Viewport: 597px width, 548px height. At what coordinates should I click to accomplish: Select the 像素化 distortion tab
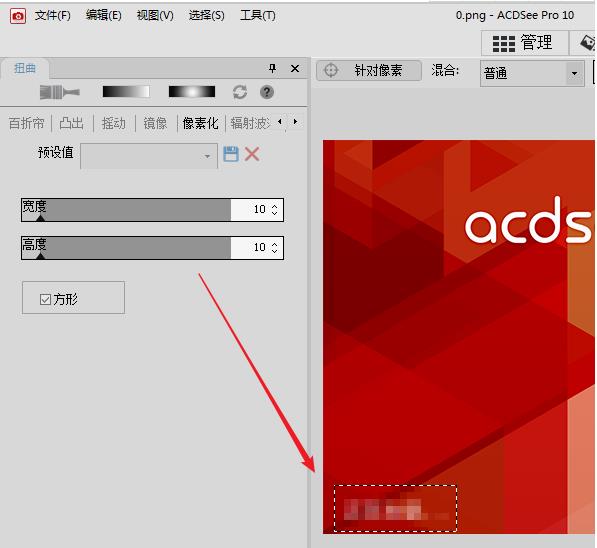point(201,123)
